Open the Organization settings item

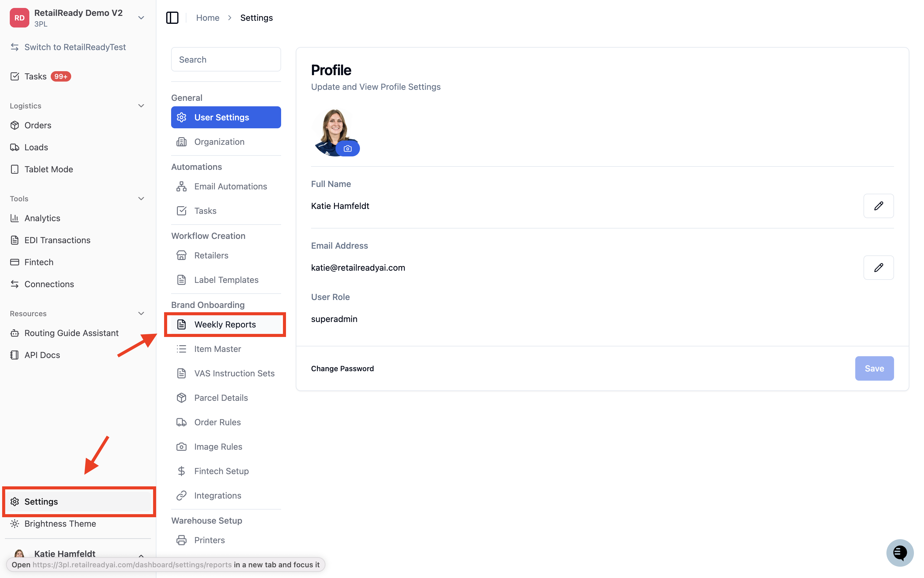click(x=226, y=142)
